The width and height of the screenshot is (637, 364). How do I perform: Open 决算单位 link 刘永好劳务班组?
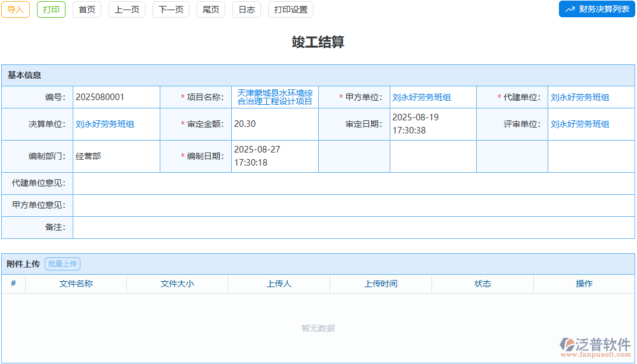(x=105, y=124)
